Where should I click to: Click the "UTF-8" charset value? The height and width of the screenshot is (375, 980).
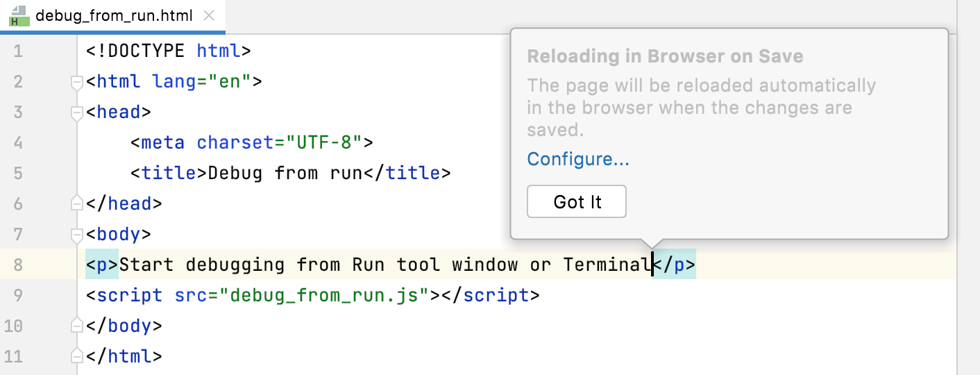pos(325,143)
